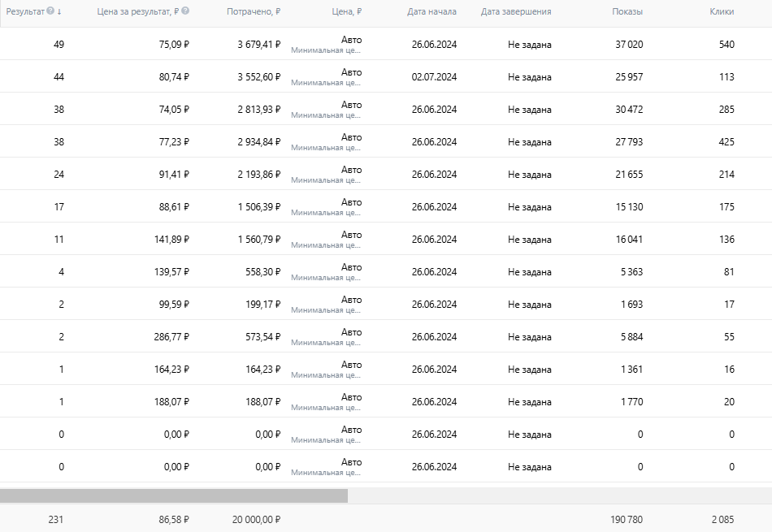
Task: Click Не задана in the 02.07.2024 row
Action: click(x=529, y=77)
